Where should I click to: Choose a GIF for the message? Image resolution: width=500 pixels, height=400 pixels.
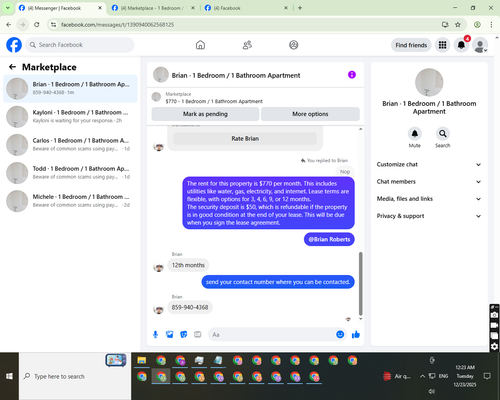pos(198,334)
